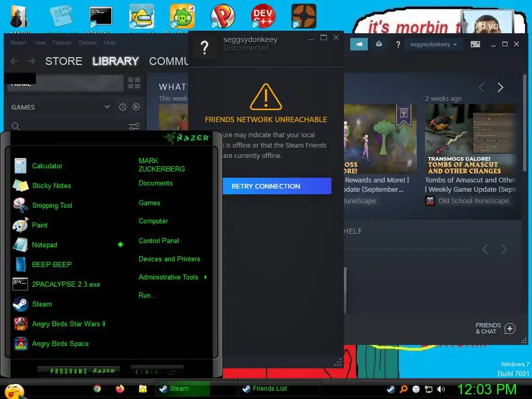The image size is (532, 399).
Task: Show next What's New items arrow
Action: click(500, 87)
